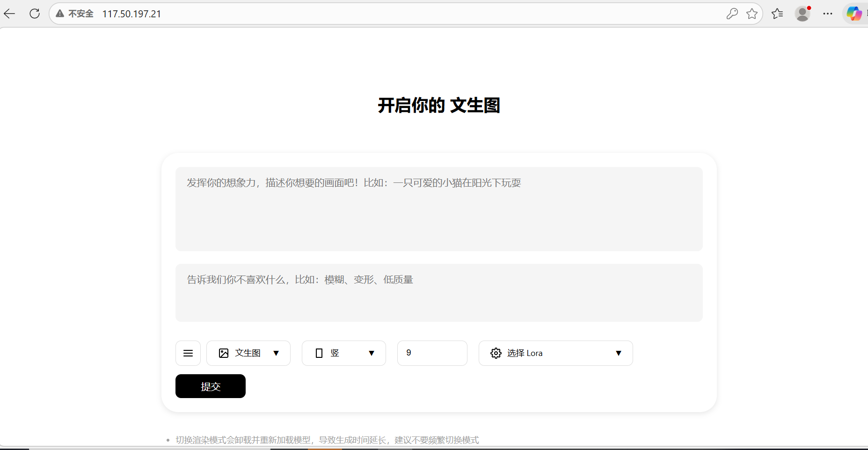Click the 开启你的 文生图 heading

tap(439, 105)
